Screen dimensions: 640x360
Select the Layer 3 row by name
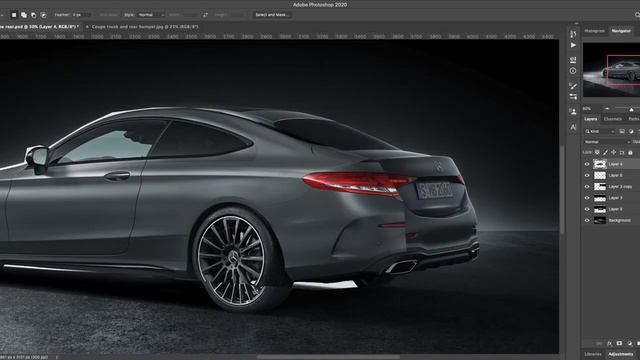[x=616, y=198]
